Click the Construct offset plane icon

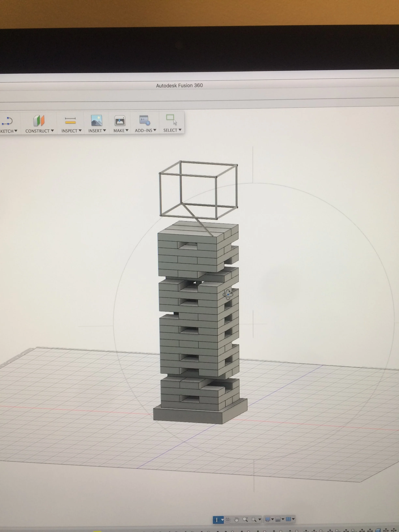click(39, 120)
